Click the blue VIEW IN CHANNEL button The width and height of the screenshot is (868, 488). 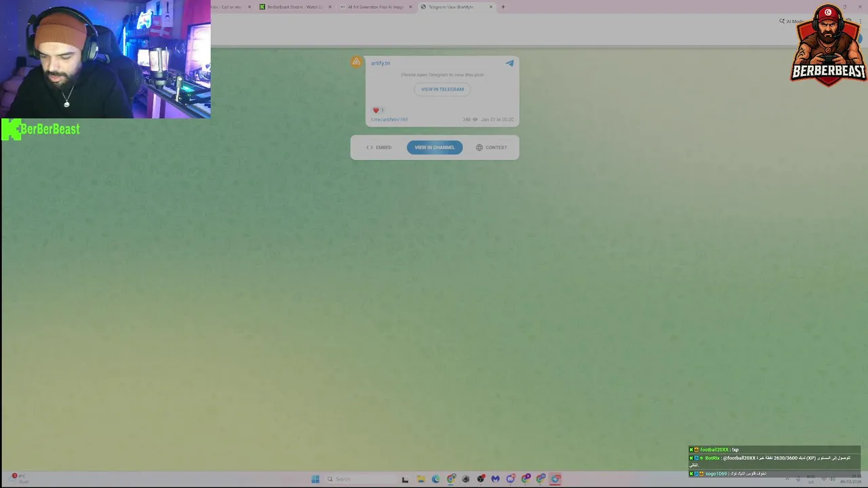coord(435,147)
